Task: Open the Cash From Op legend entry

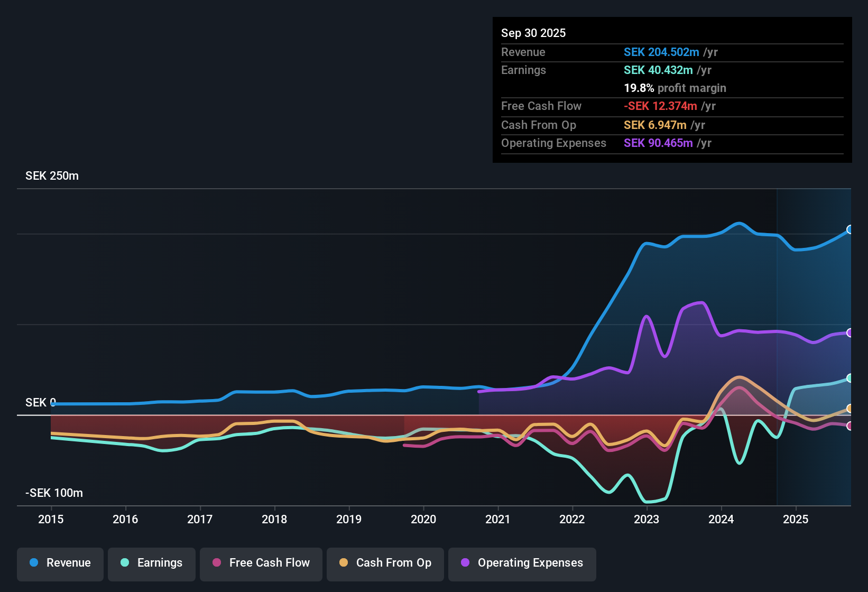Action: click(x=385, y=563)
